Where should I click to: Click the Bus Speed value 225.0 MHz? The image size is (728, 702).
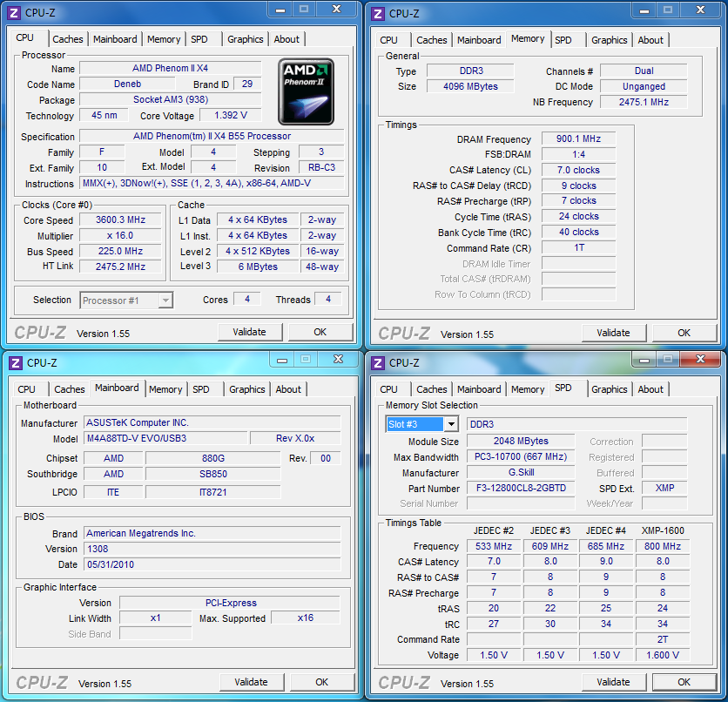[120, 251]
